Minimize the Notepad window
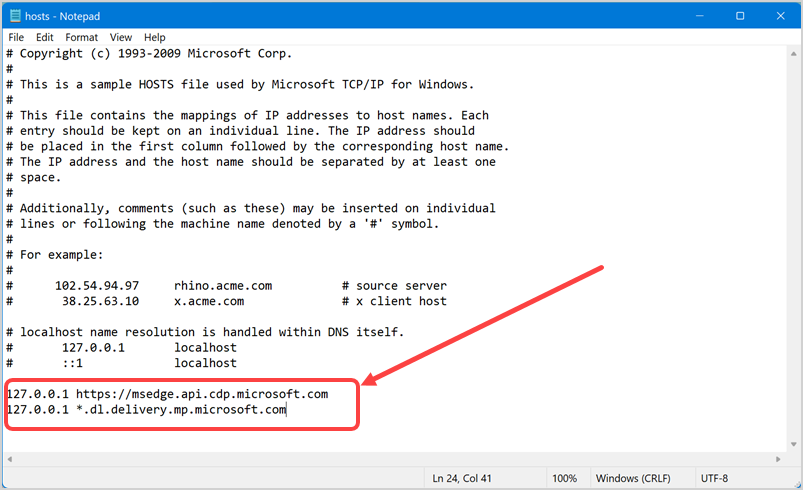This screenshot has width=803, height=490. 696,16
